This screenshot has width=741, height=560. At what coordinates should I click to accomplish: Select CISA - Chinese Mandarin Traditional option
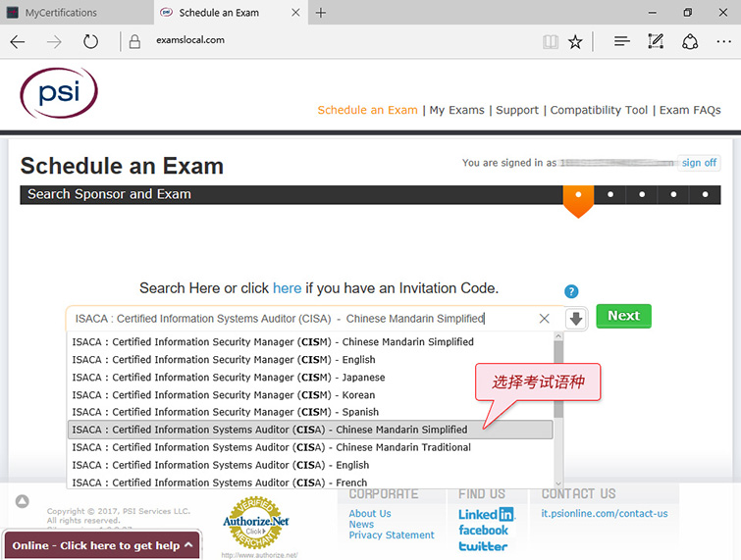tap(310, 447)
